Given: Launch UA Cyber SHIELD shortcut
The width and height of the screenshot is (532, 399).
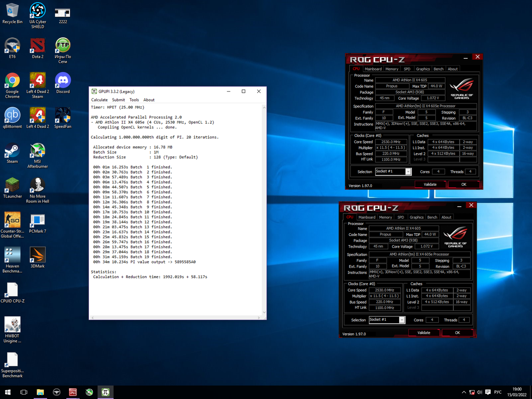Looking at the screenshot, I should 38,15.
